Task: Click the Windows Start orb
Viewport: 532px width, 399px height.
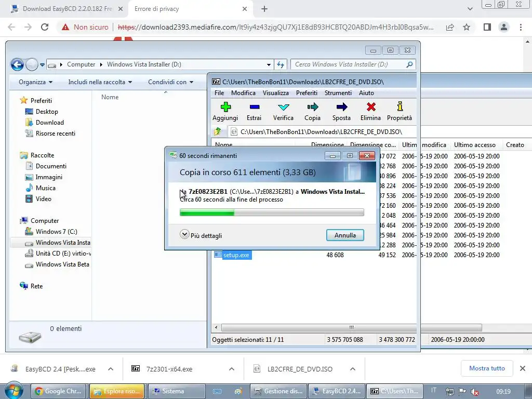Action: pyautogui.click(x=14, y=391)
